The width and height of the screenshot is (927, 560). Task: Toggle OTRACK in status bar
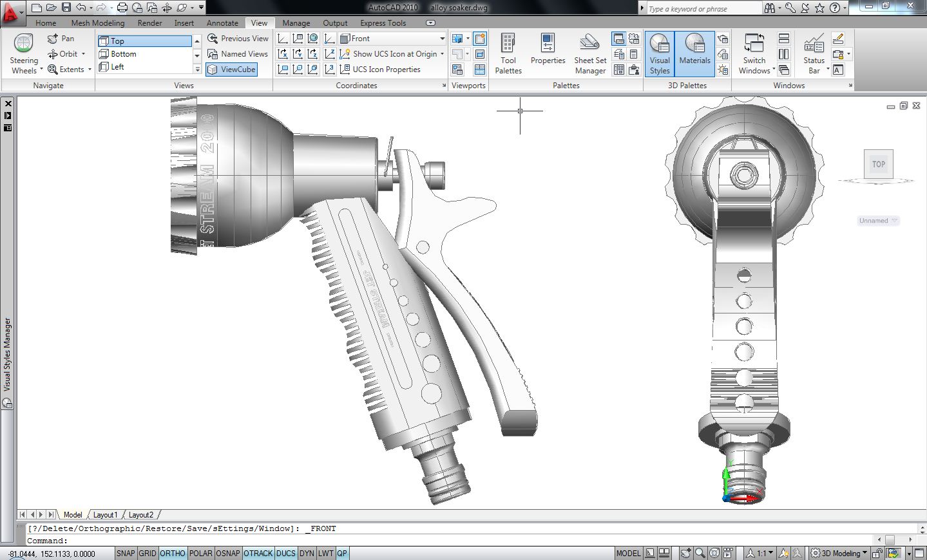point(258,553)
